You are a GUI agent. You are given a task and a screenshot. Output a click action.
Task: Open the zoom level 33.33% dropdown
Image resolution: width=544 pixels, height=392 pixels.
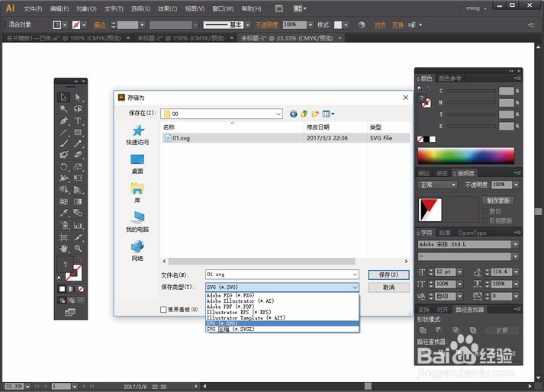pyautogui.click(x=27, y=386)
